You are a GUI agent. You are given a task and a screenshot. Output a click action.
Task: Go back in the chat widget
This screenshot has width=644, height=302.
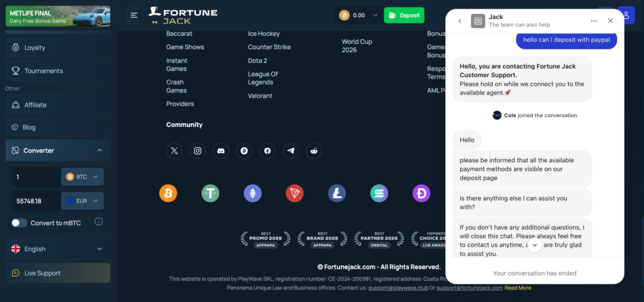pyautogui.click(x=460, y=21)
